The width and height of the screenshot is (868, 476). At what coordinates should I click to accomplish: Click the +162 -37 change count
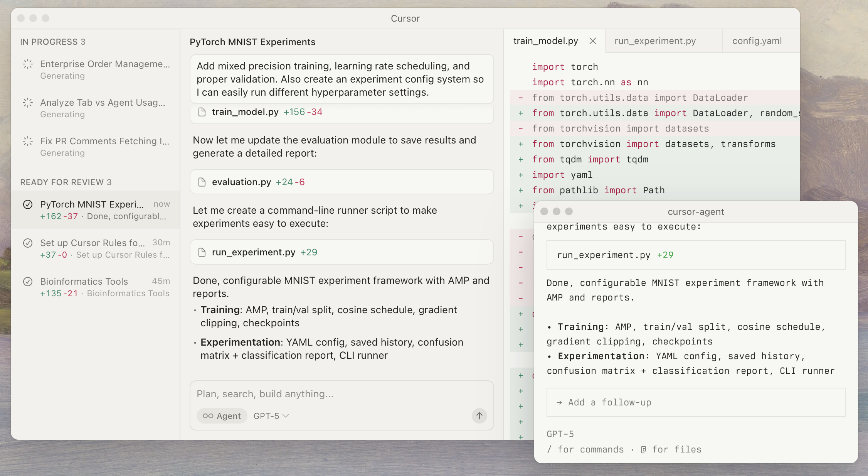tap(59, 216)
